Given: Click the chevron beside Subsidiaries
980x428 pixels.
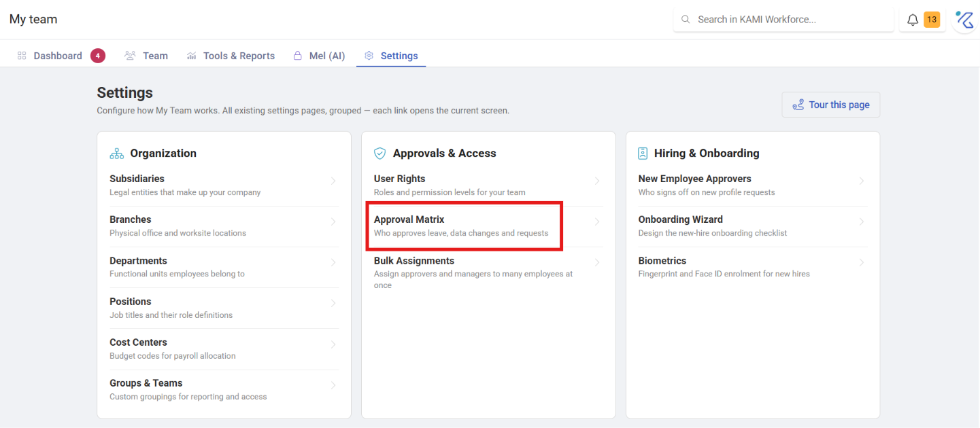Looking at the screenshot, I should [333, 181].
